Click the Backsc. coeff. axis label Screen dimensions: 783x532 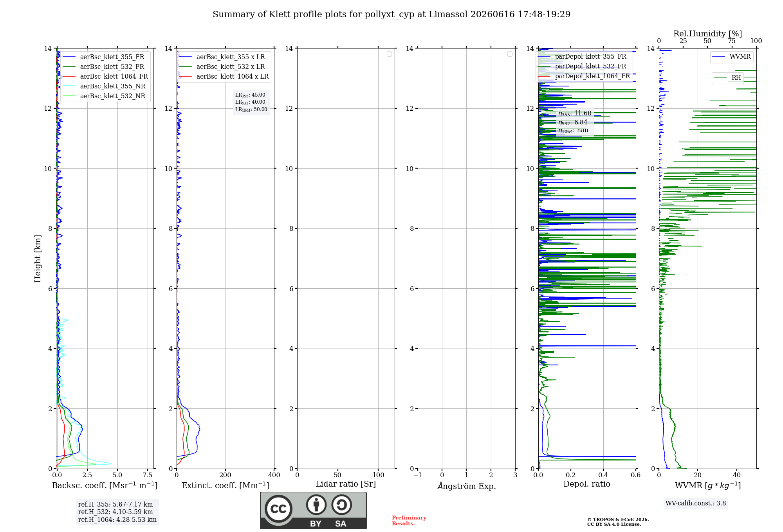[105, 485]
